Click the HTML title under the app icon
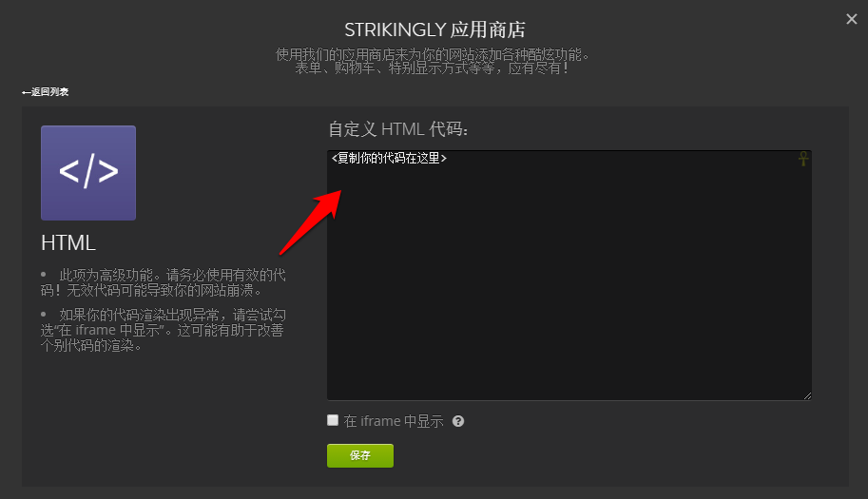Image resolution: width=868 pixels, height=499 pixels. click(x=68, y=243)
